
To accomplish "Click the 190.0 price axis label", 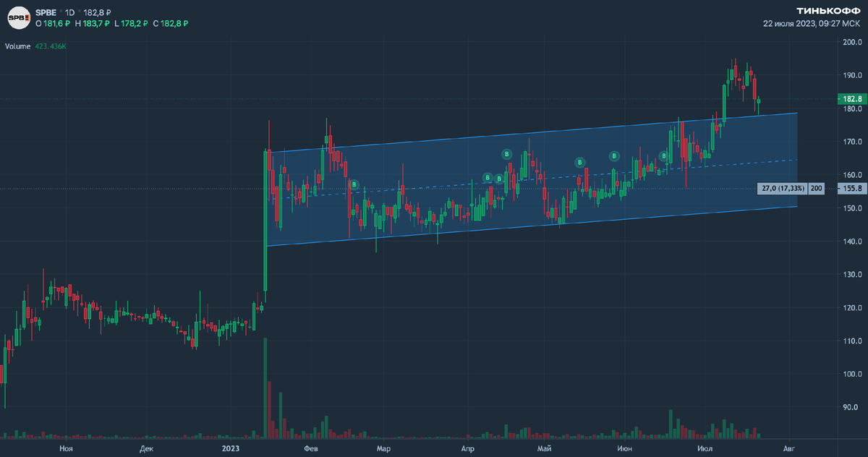I will point(851,75).
